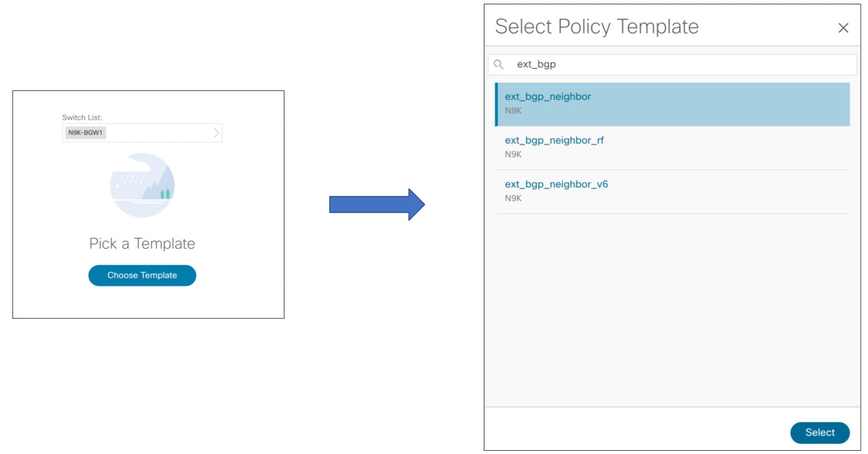Click the divider line below ext_bgp_neighbor_rf

point(672,168)
